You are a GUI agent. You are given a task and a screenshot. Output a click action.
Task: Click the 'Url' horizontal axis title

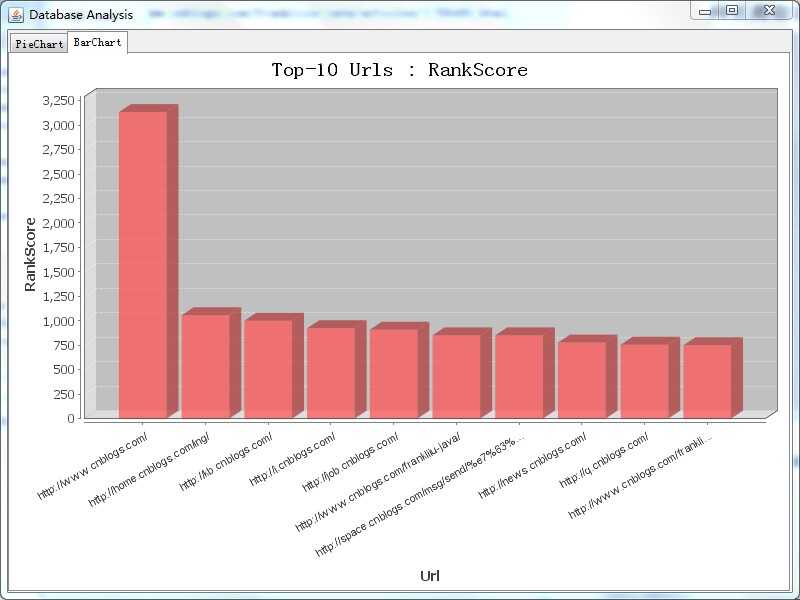[x=430, y=576]
